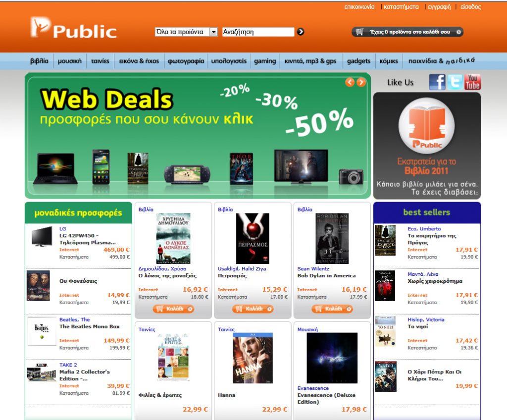The height and width of the screenshot is (420, 507).
Task: Add 'Bob Dylan in America' to cart
Action: [332, 309]
